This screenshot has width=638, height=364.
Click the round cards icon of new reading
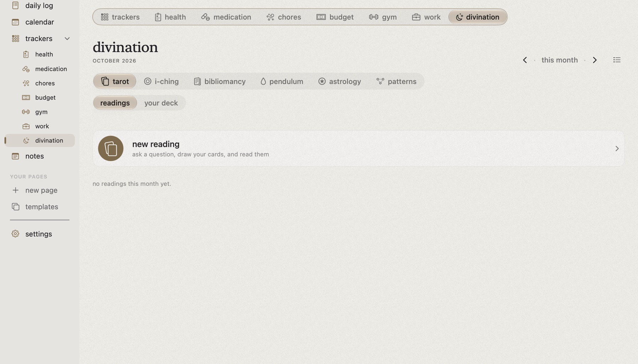[x=111, y=149]
